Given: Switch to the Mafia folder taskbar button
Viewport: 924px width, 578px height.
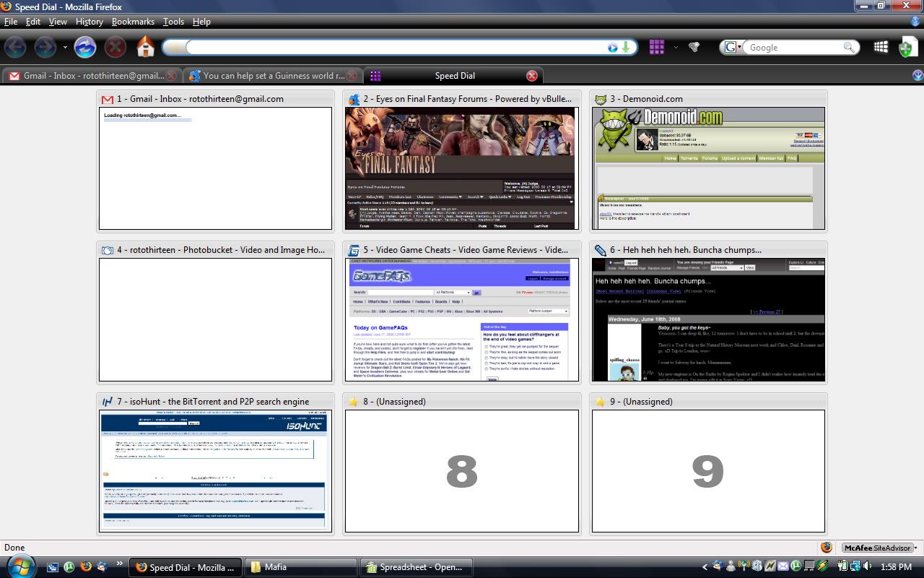Looking at the screenshot, I should (x=301, y=567).
